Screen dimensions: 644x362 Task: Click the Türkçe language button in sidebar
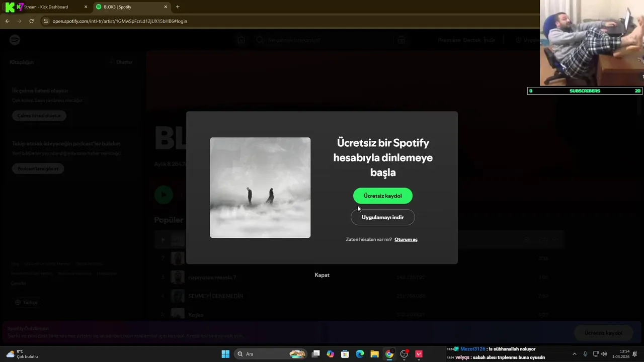pos(26,302)
